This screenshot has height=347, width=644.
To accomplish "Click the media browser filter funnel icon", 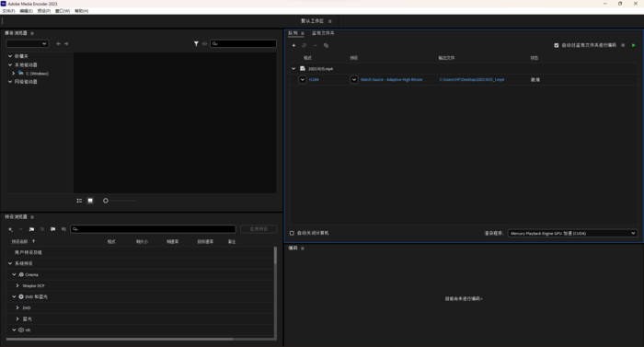I will (196, 43).
